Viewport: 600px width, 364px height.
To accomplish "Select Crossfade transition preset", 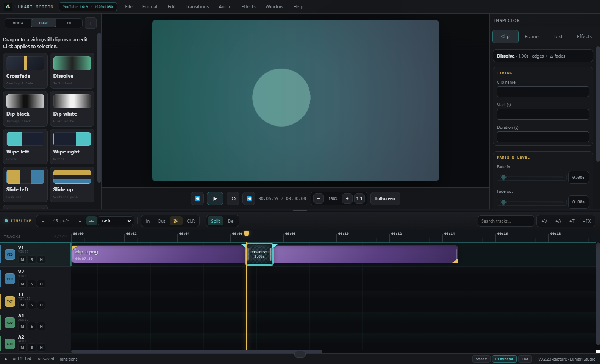I will [x=25, y=71].
